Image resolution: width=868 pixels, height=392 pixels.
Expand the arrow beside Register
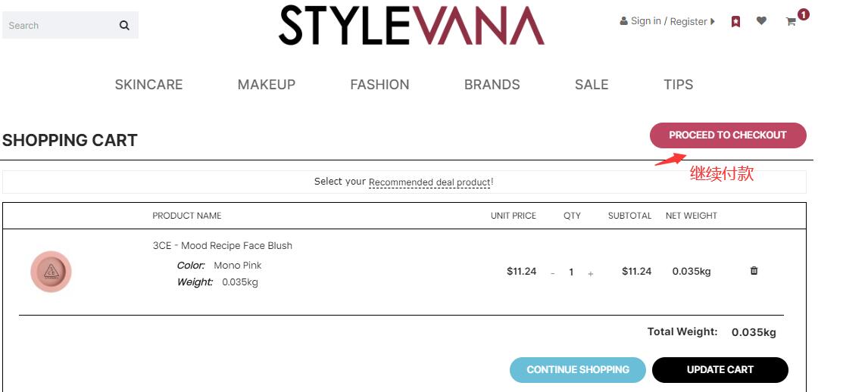tap(713, 22)
